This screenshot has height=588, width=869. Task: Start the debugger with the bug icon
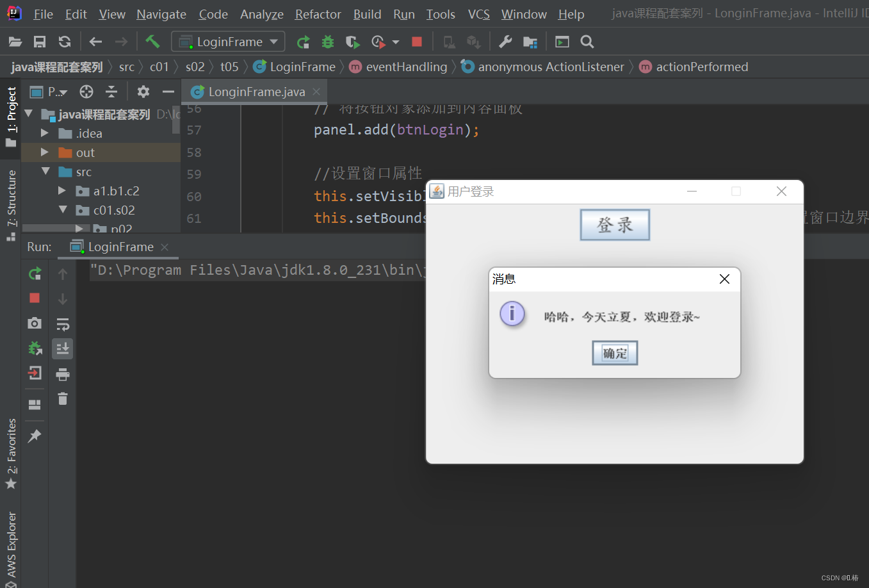(328, 42)
